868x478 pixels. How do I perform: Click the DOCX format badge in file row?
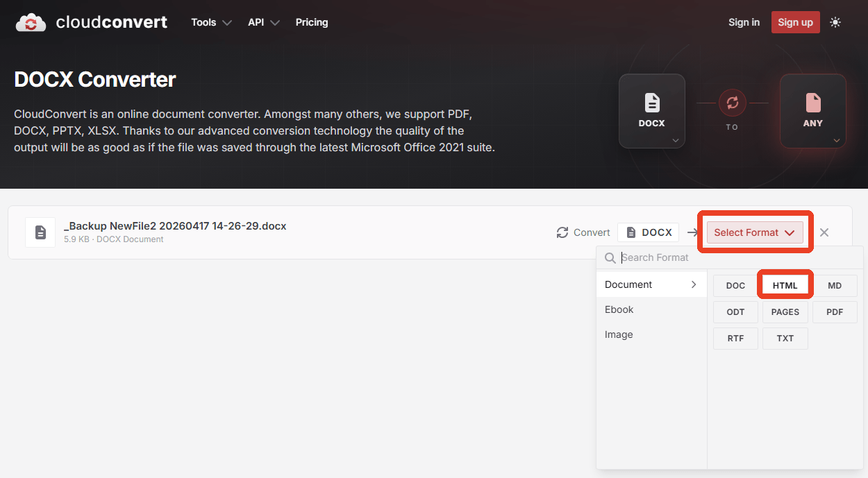(x=649, y=232)
